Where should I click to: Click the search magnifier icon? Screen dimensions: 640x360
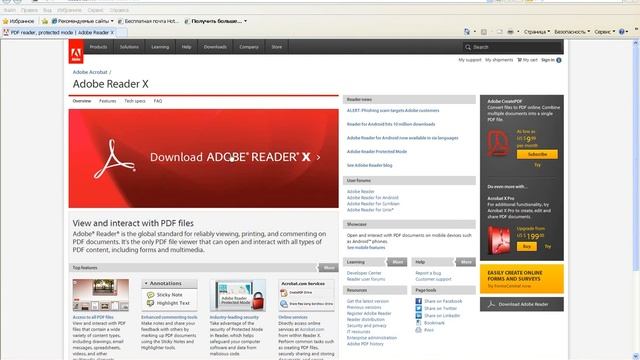coord(468,47)
